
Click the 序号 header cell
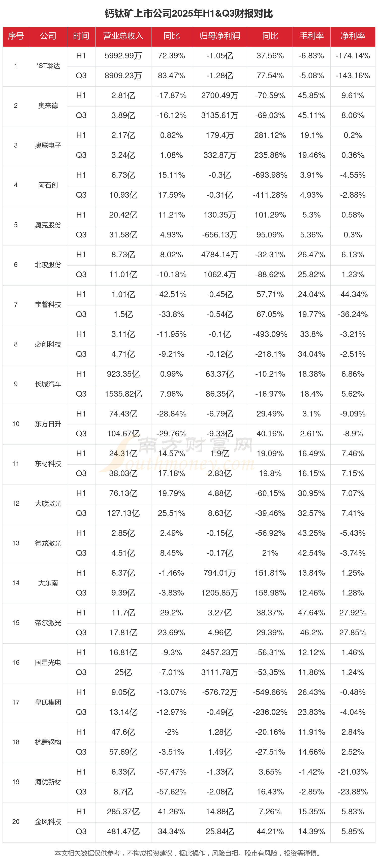pyautogui.click(x=16, y=36)
